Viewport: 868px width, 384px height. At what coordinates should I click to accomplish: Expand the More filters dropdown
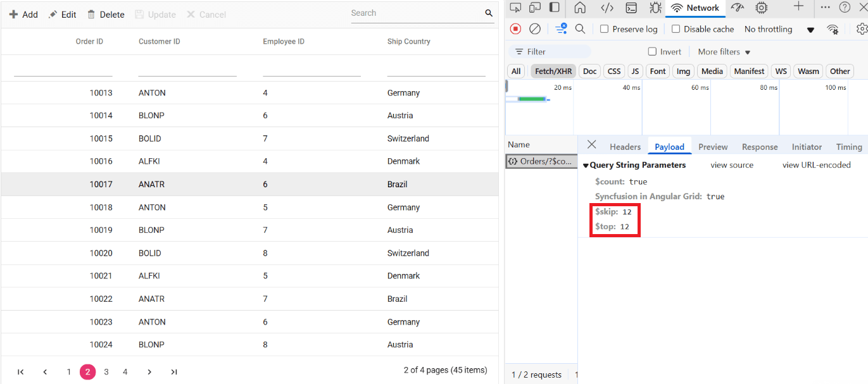(724, 52)
